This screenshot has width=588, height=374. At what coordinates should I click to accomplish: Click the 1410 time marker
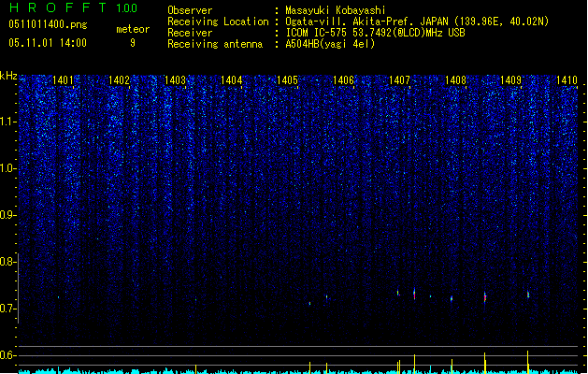pos(566,79)
